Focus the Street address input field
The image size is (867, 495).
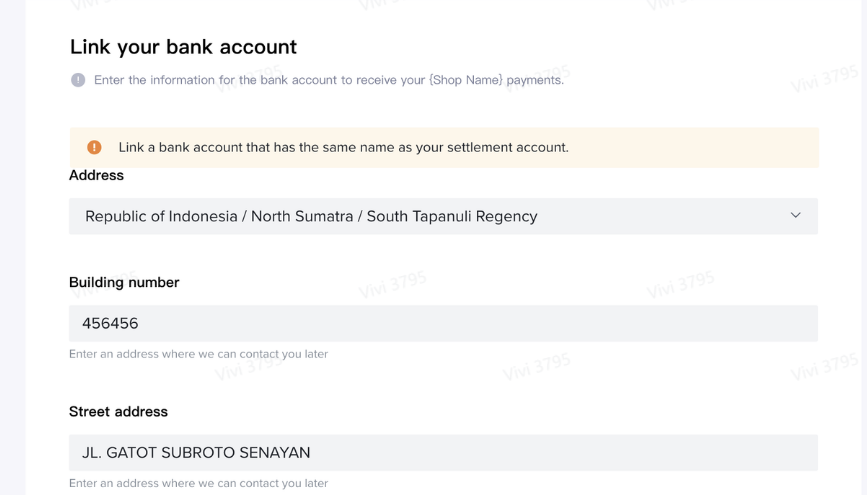pyautogui.click(x=443, y=453)
